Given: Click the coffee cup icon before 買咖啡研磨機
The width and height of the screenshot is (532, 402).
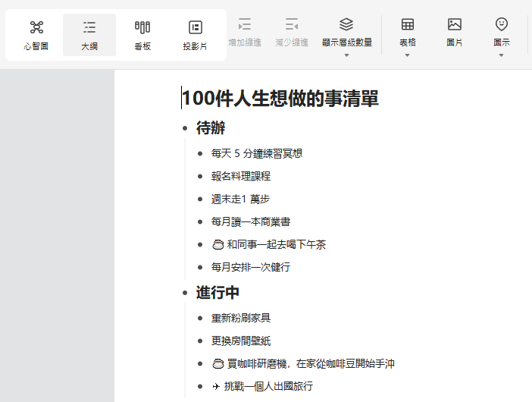Looking at the screenshot, I should pyautogui.click(x=217, y=363).
